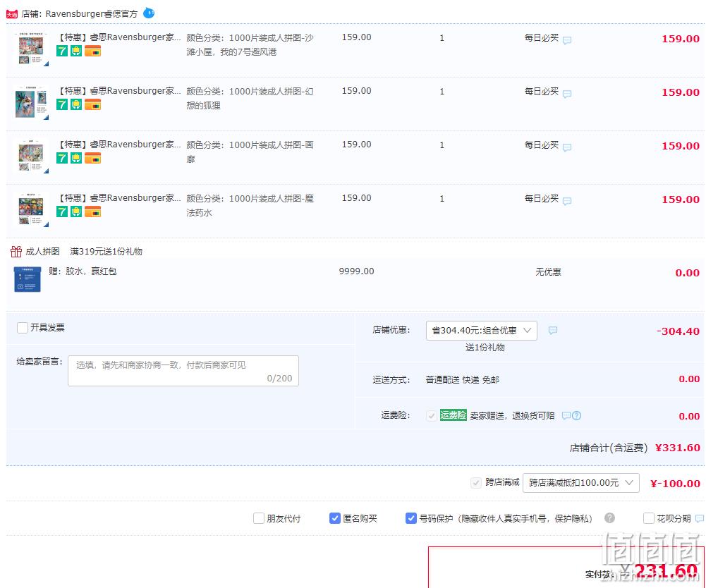
Task: Click the ¥-100.00 cross-store discount amount
Action: pos(676,484)
